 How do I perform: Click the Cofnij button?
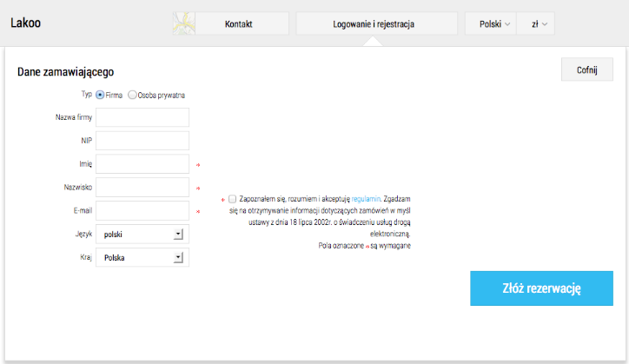click(587, 69)
